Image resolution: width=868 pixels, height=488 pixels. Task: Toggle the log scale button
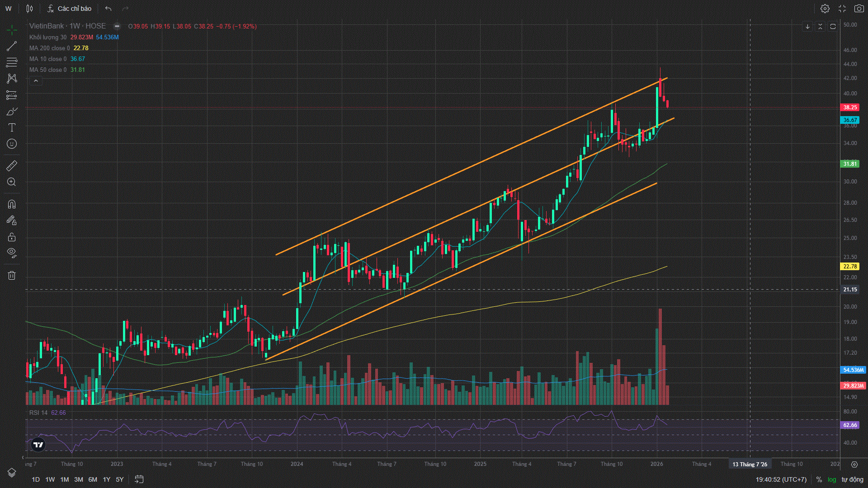pyautogui.click(x=832, y=479)
